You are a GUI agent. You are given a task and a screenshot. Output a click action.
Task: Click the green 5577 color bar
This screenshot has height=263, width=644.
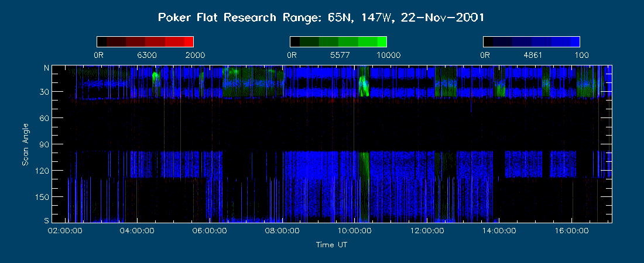click(338, 42)
